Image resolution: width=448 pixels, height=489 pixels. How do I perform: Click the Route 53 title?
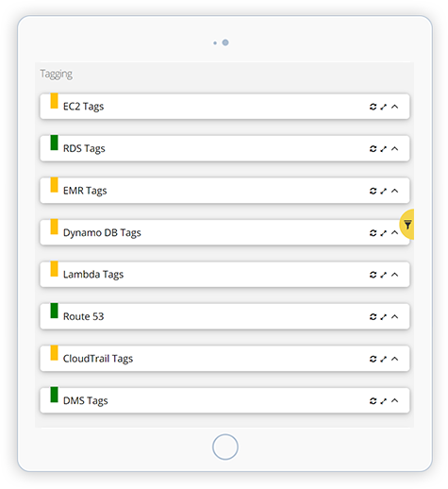click(x=83, y=316)
